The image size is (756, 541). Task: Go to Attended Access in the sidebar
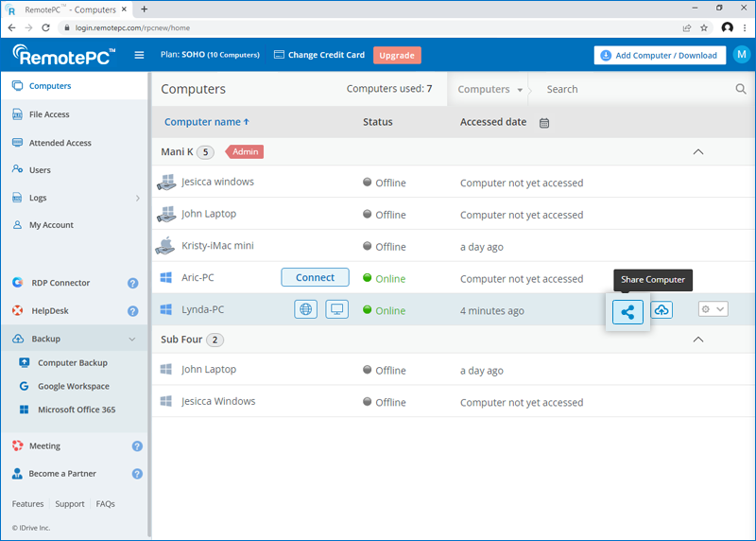tap(60, 143)
